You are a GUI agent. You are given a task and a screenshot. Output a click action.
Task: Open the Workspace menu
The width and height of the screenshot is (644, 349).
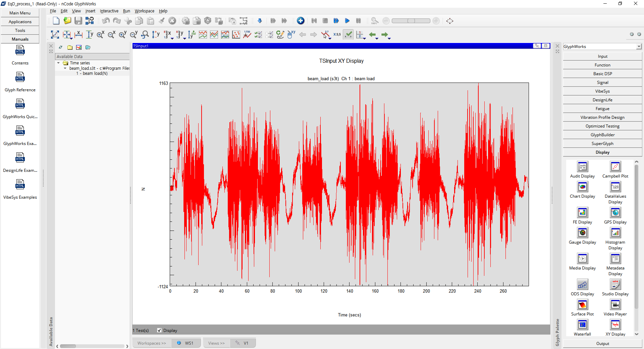click(145, 11)
